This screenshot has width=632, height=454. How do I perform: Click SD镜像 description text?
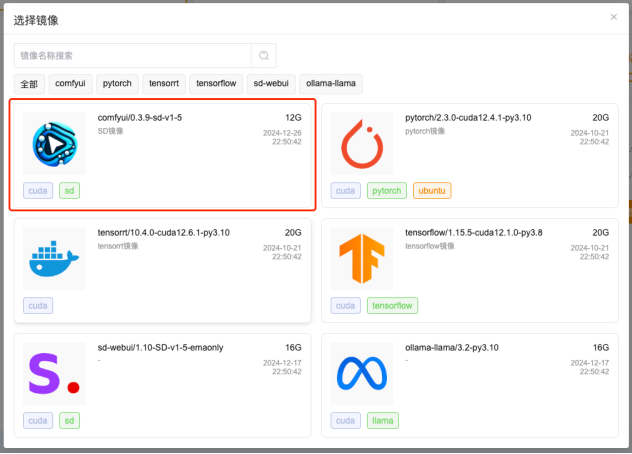click(110, 131)
